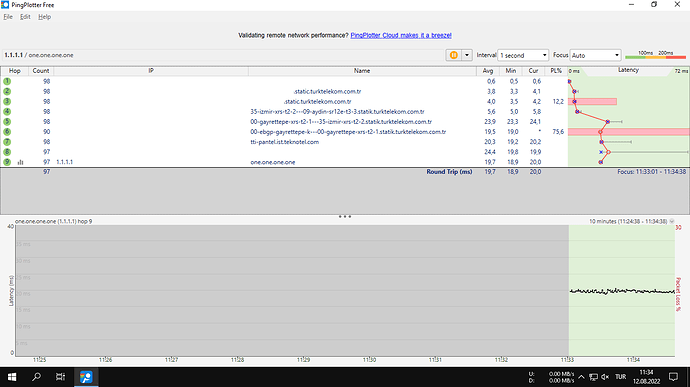Follow the PingPlotter Cloud makes it a breeze link
The width and height of the screenshot is (690, 387).
[401, 35]
